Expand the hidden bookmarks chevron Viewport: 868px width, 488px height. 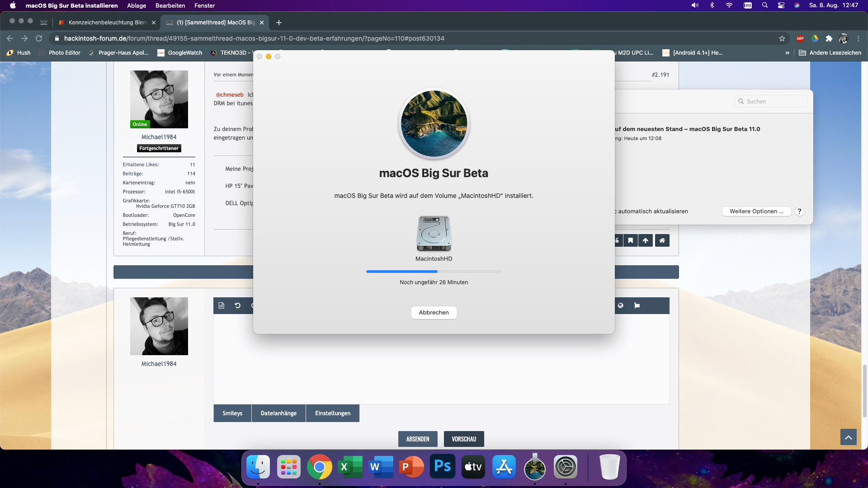click(787, 53)
